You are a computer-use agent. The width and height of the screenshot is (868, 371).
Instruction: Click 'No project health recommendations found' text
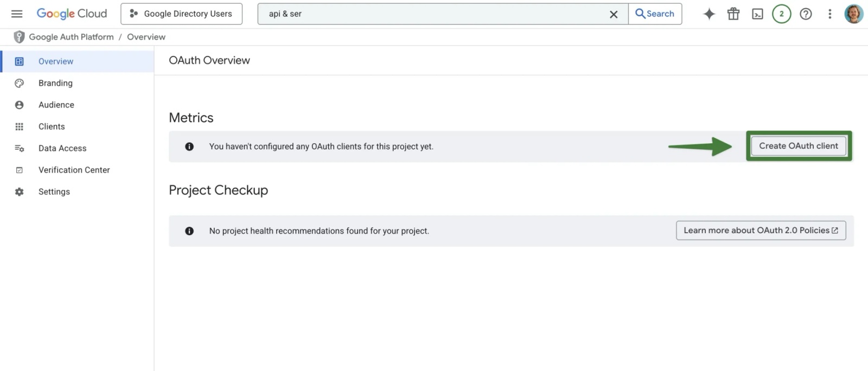(x=319, y=231)
